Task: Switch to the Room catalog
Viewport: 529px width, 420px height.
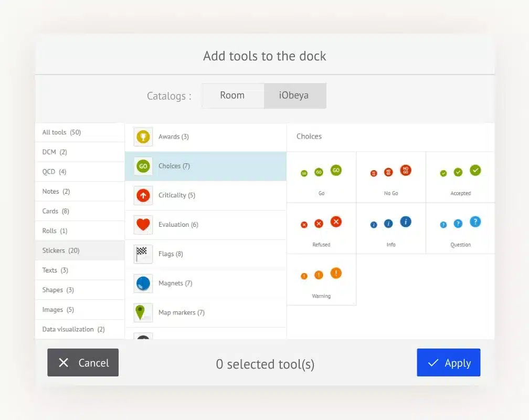Action: [232, 96]
